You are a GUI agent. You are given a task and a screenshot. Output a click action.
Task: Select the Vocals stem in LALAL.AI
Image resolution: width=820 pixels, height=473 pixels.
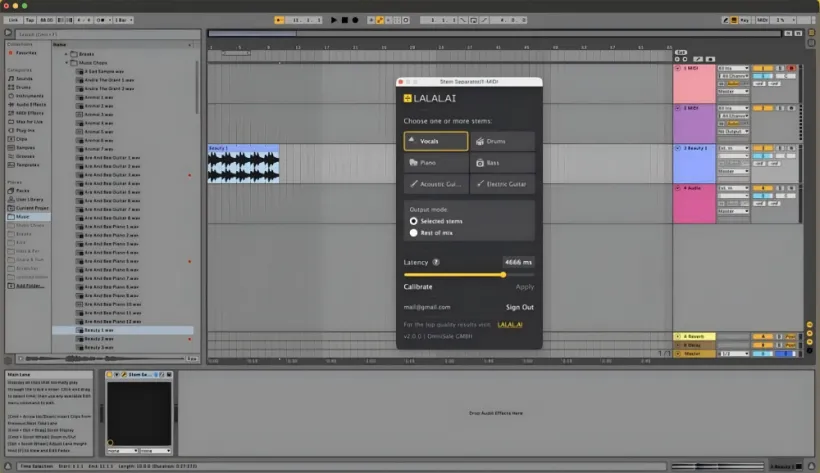coord(436,141)
